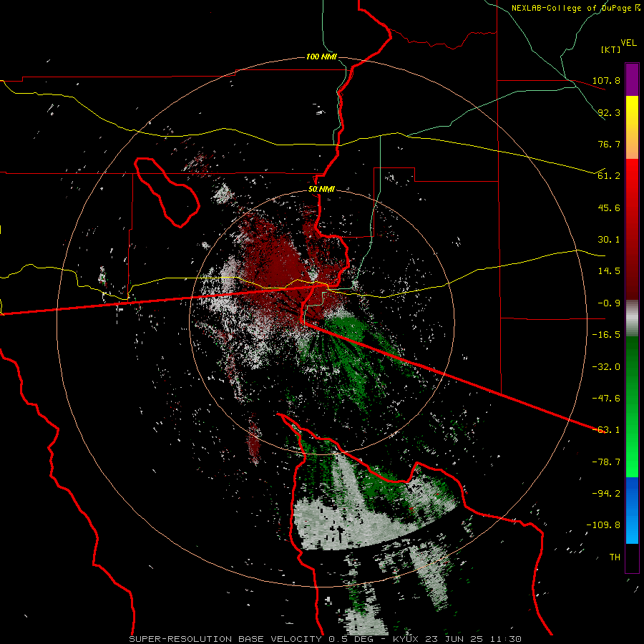Viewport: 644px width, 644px height.
Task: Click the 107.8 legend value
Action: coord(606,80)
